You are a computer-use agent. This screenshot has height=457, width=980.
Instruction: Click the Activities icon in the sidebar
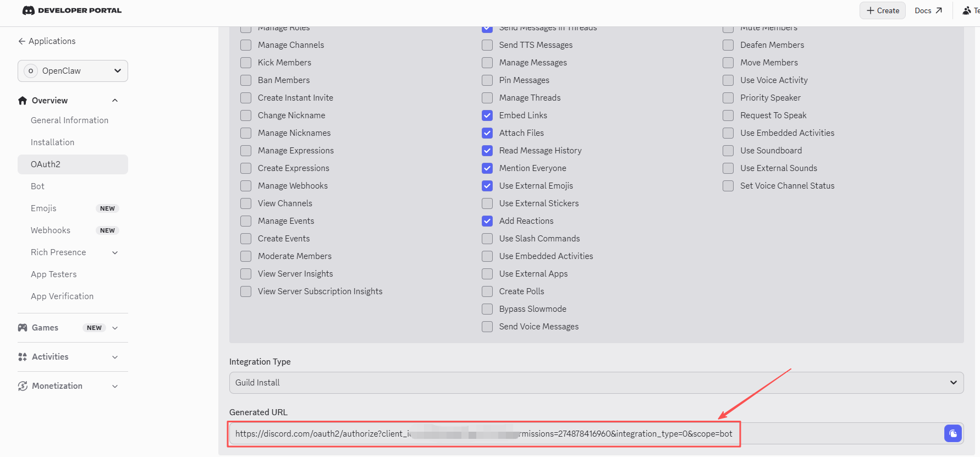click(x=23, y=357)
